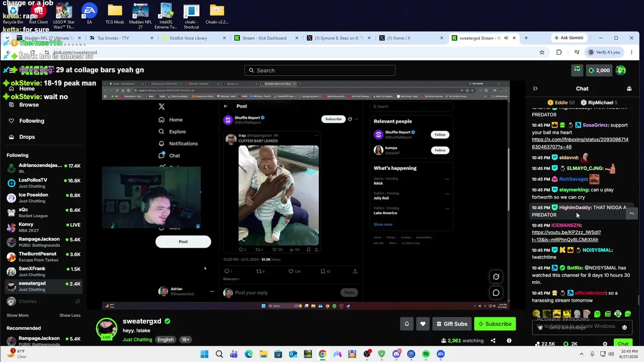Reply to HighImDaddy's highlighted chat message

point(631,214)
